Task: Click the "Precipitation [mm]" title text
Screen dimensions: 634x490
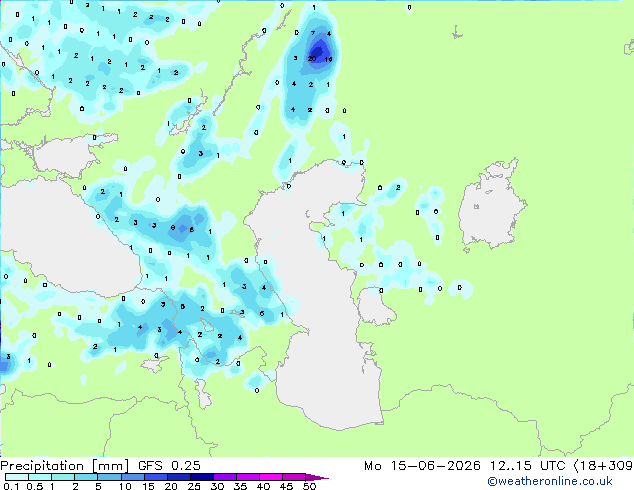Action: point(65,466)
